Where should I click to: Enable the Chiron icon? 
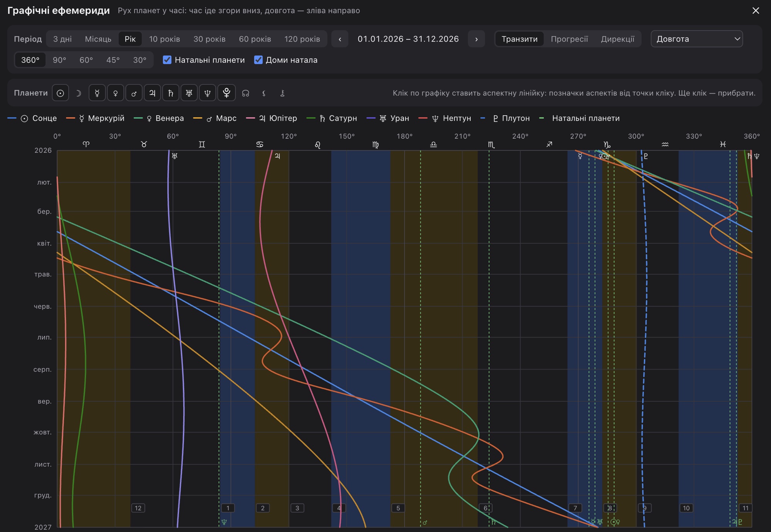[283, 93]
